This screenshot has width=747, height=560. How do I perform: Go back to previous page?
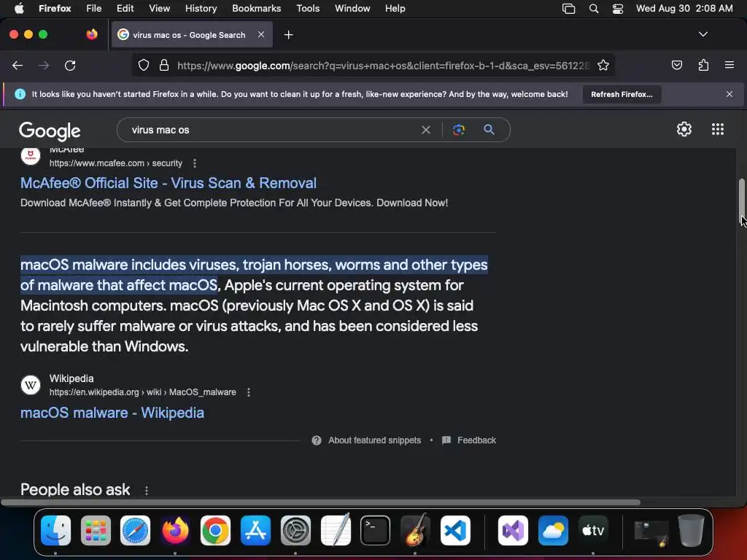(x=18, y=65)
